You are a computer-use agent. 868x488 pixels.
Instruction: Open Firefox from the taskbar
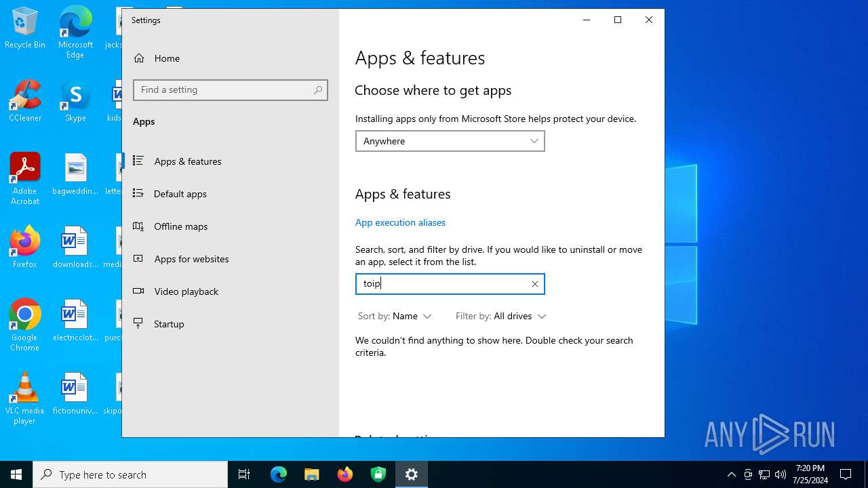(x=345, y=474)
